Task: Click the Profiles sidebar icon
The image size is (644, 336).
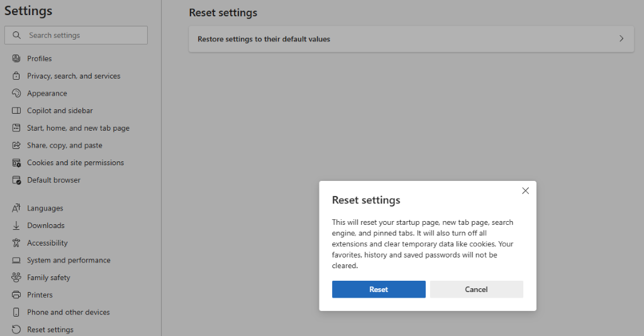Action: point(16,58)
